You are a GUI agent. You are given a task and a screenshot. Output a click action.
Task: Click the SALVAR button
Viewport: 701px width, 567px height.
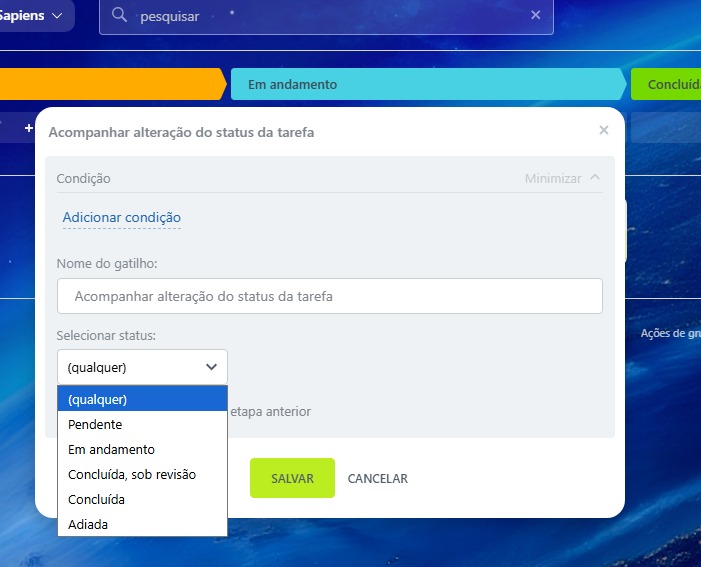pos(292,479)
